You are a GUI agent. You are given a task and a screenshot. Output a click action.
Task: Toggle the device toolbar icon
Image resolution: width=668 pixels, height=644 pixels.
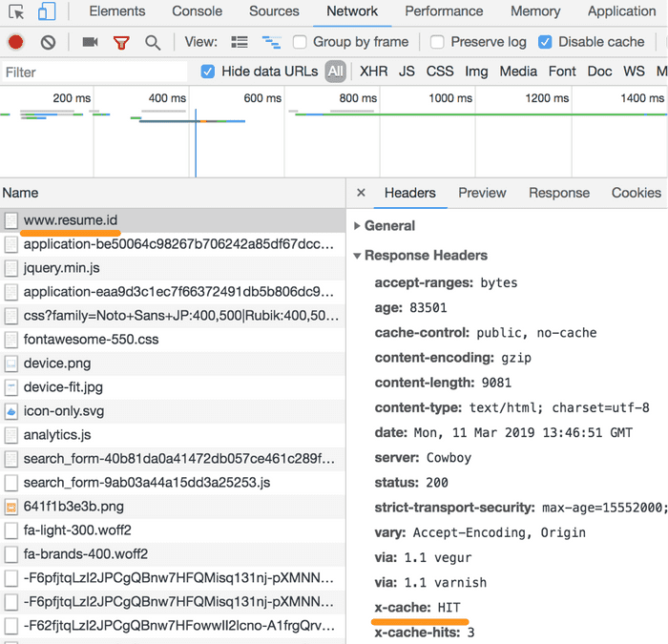(x=47, y=11)
